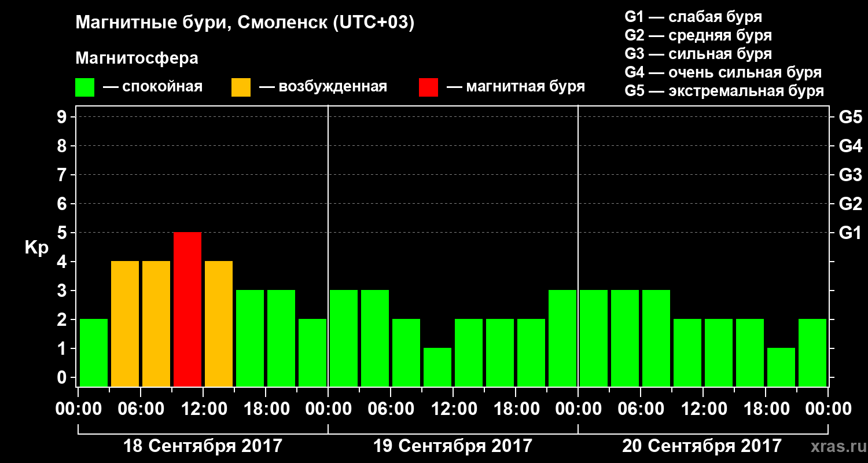The width and height of the screenshot is (868, 463).
Task: Select the red Kp 5 storm bar
Action: coord(187,309)
